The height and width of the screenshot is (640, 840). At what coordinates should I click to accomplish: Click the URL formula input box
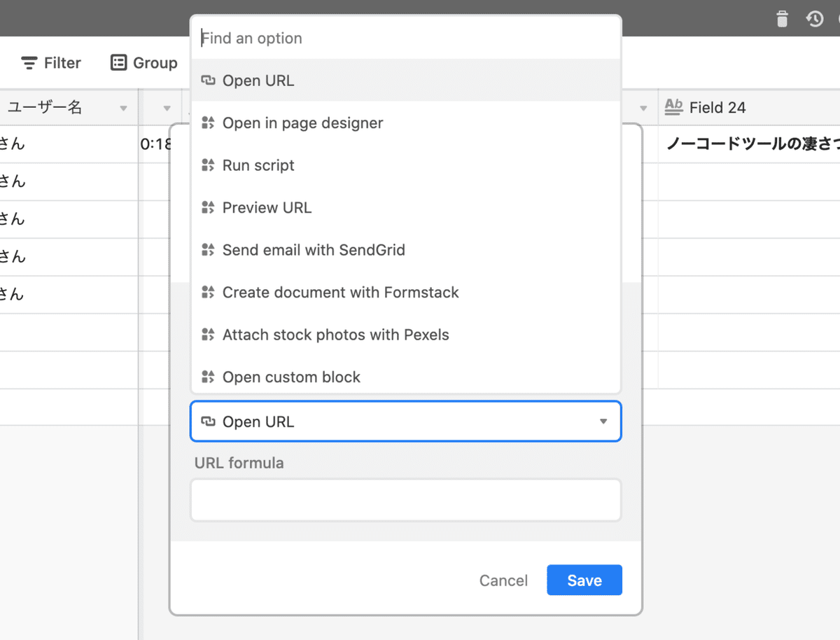pyautogui.click(x=405, y=500)
